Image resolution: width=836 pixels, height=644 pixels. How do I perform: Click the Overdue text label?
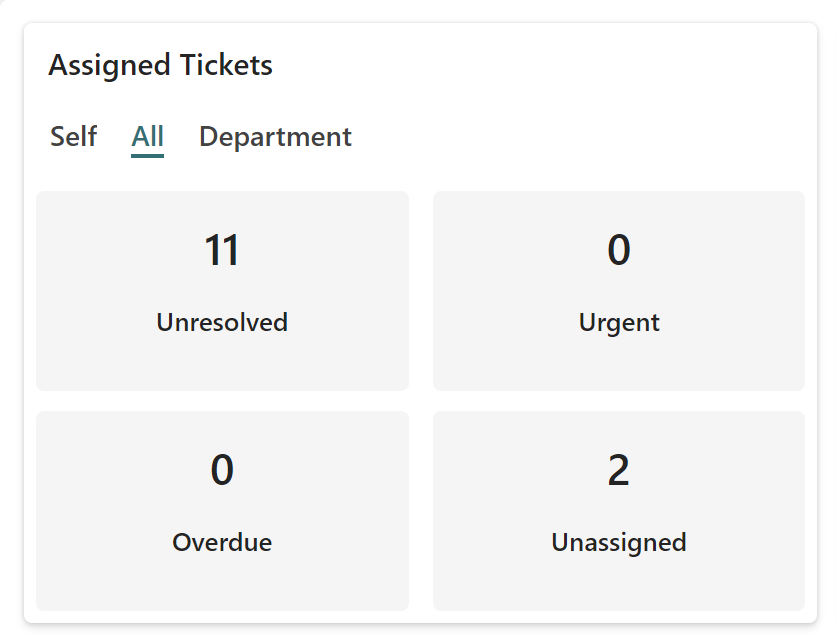click(x=222, y=543)
